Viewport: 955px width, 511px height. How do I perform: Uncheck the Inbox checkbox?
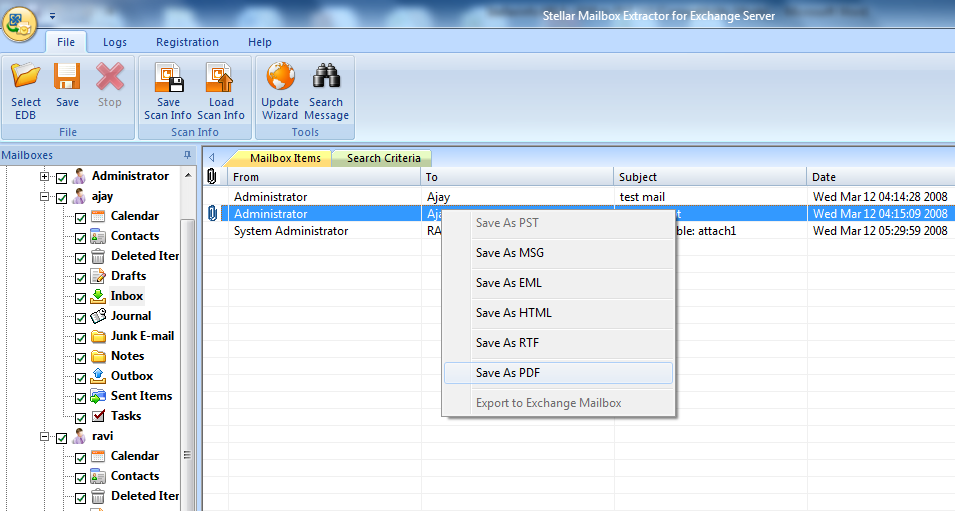[x=80, y=298]
